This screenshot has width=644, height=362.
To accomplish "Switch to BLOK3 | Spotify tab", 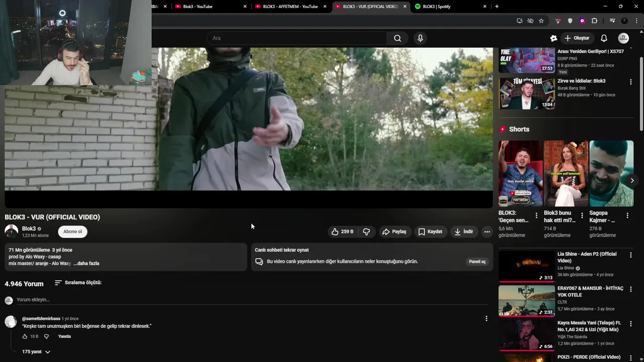I will [450, 7].
